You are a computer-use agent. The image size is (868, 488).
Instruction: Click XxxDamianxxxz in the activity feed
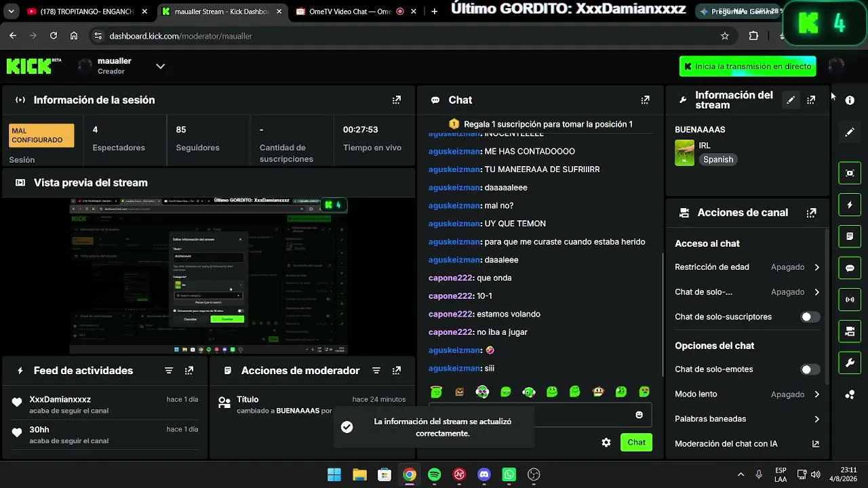pos(60,400)
